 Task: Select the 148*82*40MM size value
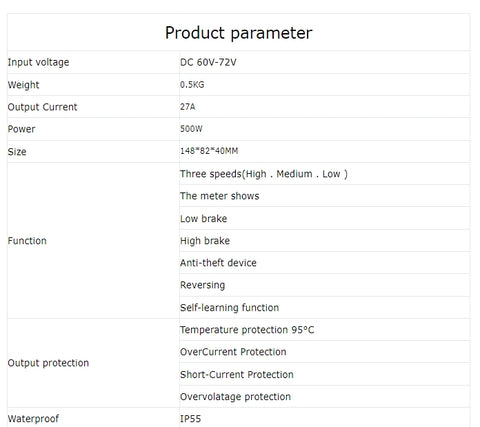(209, 151)
